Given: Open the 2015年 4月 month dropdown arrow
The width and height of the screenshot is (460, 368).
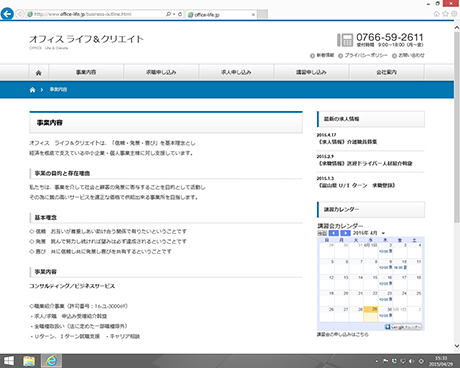Looking at the screenshot, I should (x=383, y=233).
